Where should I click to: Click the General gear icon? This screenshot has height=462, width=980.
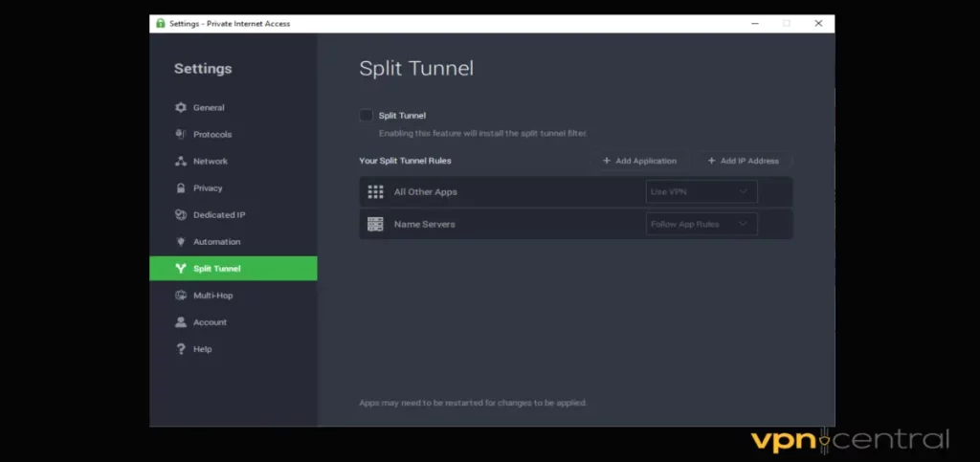(181, 107)
